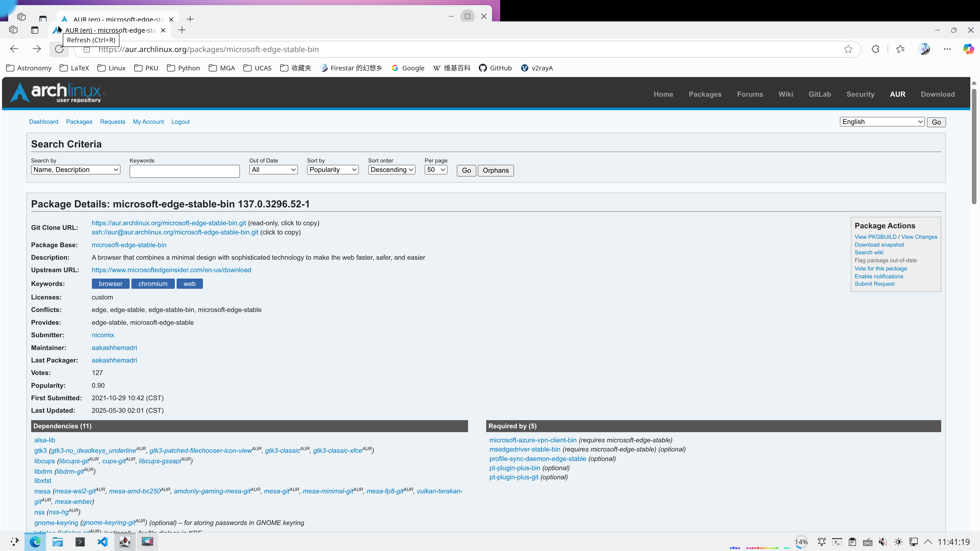Open the LaTeX bookmarks folder
The image size is (980, 551).
(x=74, y=68)
